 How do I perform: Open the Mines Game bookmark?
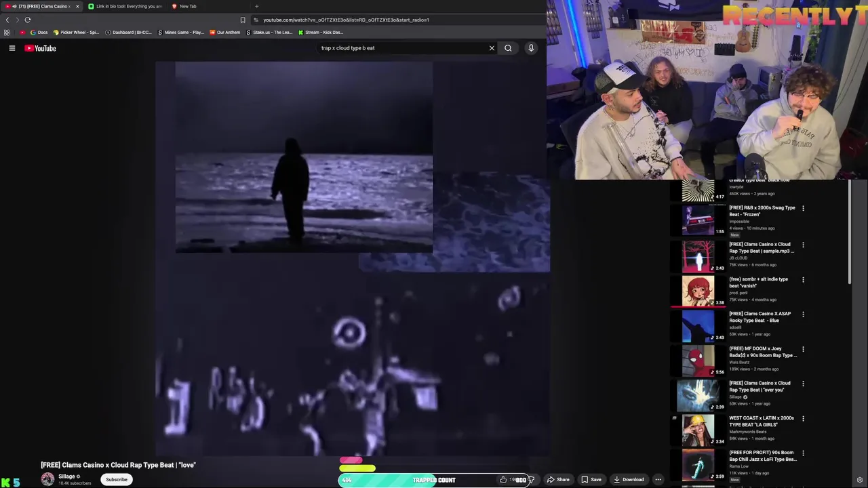point(180,33)
